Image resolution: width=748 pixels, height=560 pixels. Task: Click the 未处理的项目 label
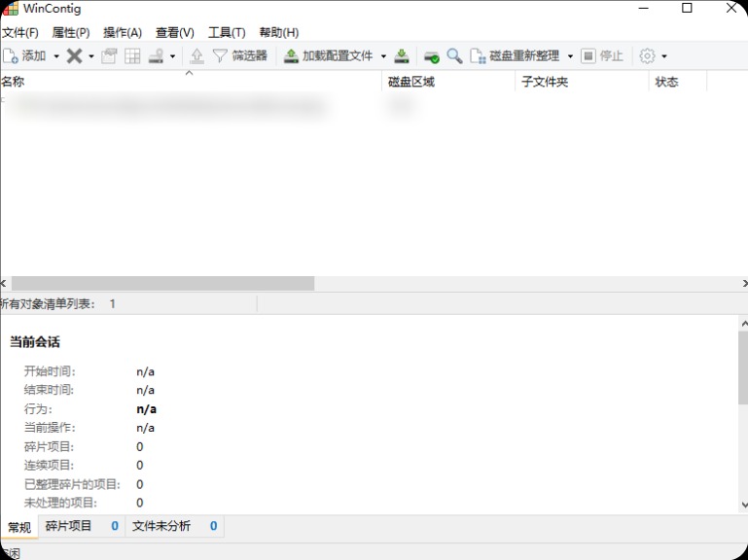pos(60,503)
